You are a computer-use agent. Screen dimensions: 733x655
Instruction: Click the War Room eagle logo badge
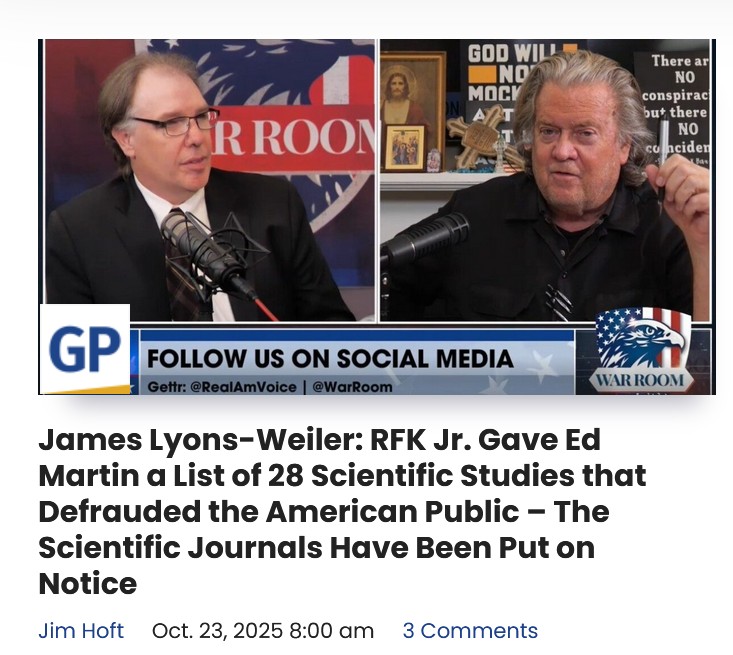pyautogui.click(x=641, y=351)
